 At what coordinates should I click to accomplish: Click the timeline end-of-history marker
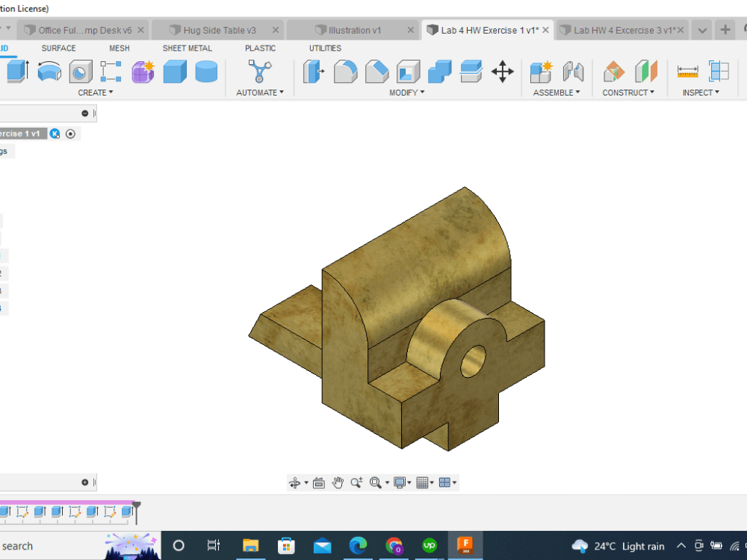136,512
